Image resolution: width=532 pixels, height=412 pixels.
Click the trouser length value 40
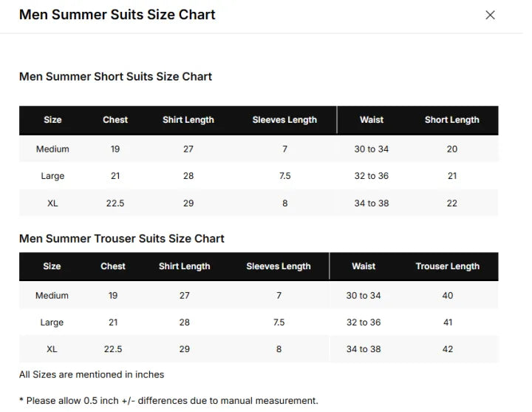pyautogui.click(x=448, y=295)
